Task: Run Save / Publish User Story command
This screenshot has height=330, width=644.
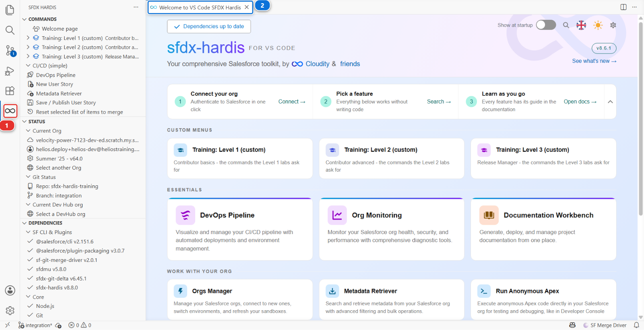Action: click(x=83, y=103)
